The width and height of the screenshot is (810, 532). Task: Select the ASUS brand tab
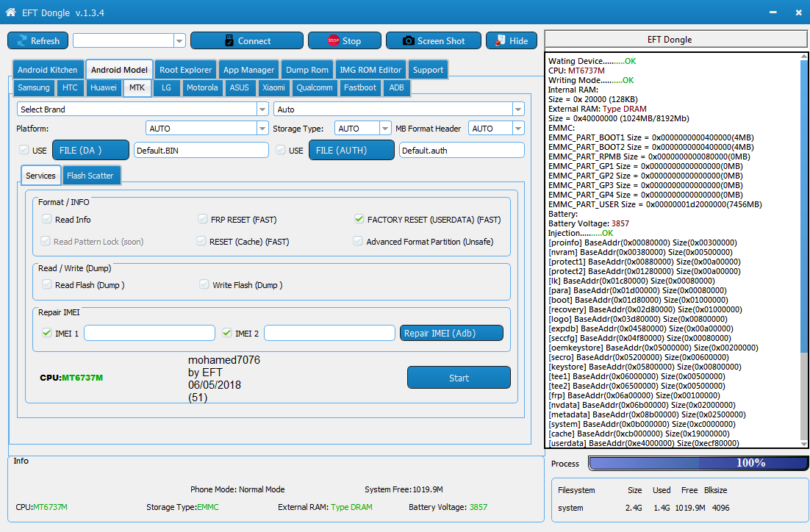click(239, 87)
